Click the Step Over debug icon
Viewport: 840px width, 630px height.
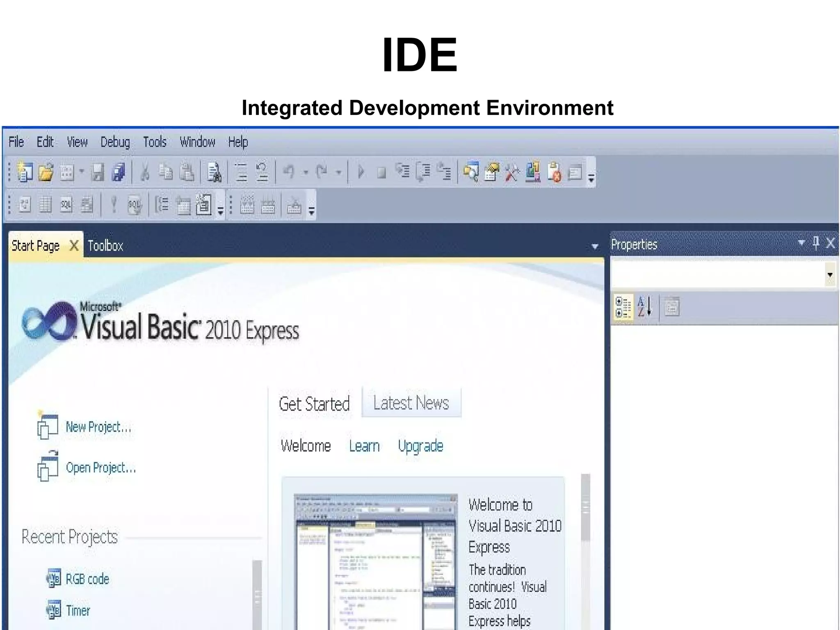coord(423,172)
